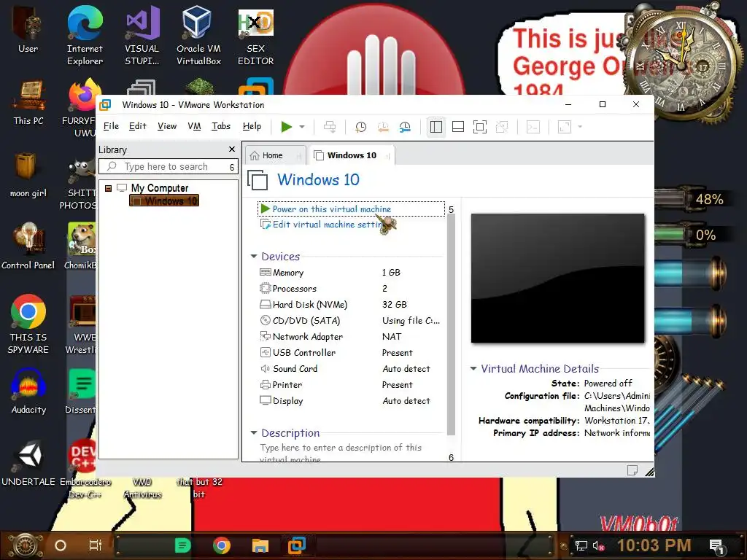Image resolution: width=747 pixels, height=560 pixels.
Task: Open Internet Explorer Edge desktop icon
Action: pos(85,36)
